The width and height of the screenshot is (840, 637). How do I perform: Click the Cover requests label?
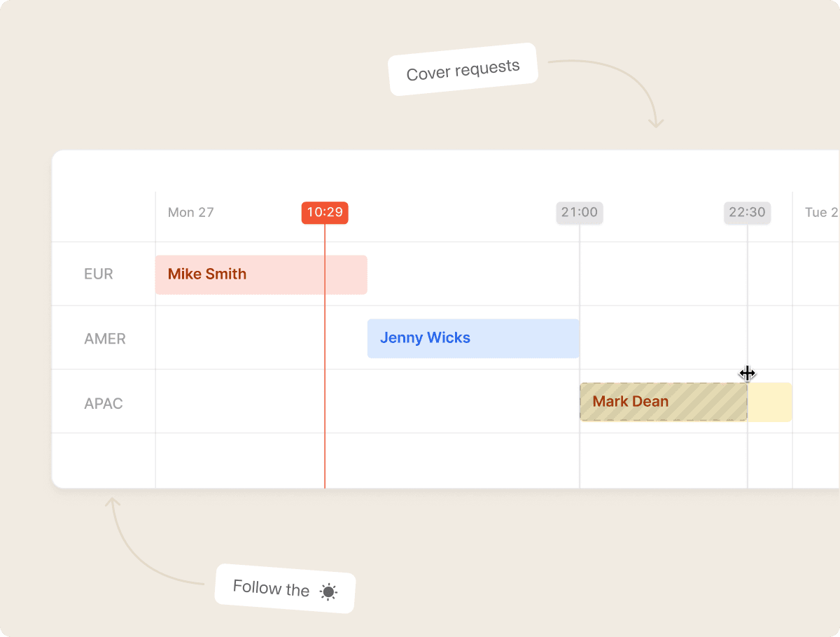463,69
